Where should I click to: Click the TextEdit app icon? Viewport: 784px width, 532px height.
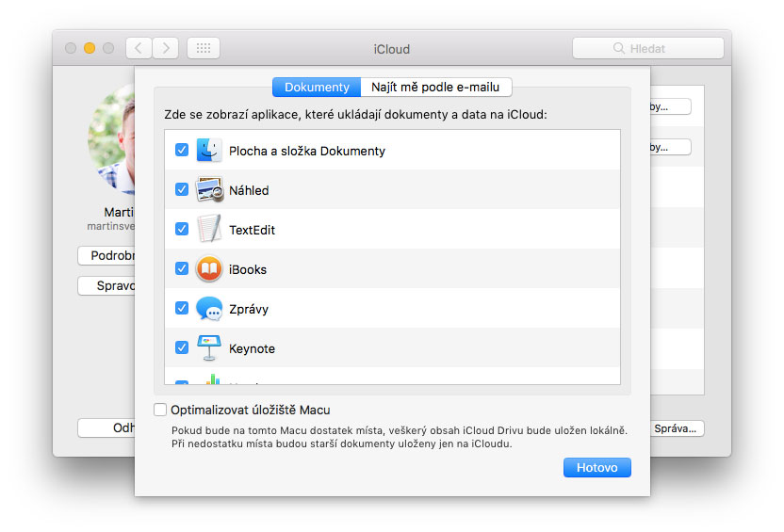[x=209, y=229]
